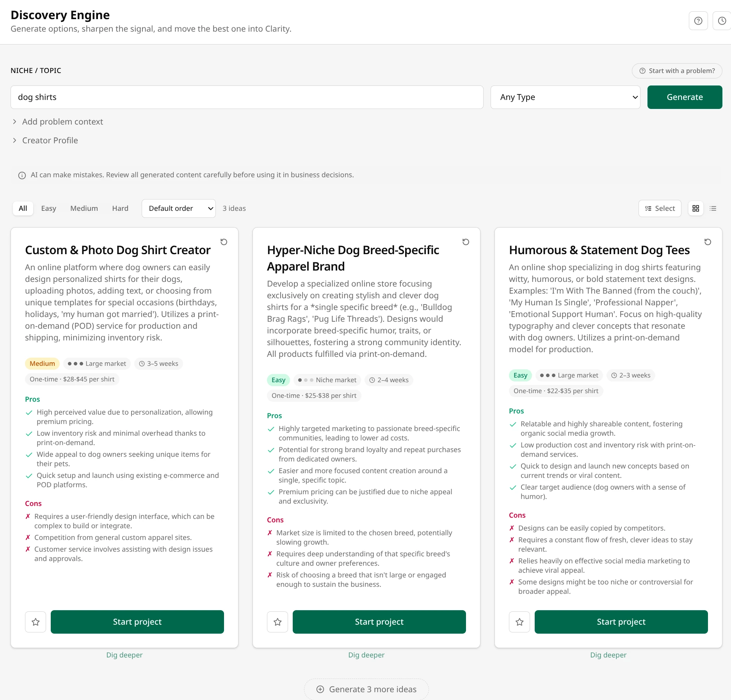Enable Select mode for ideas

[660, 208]
